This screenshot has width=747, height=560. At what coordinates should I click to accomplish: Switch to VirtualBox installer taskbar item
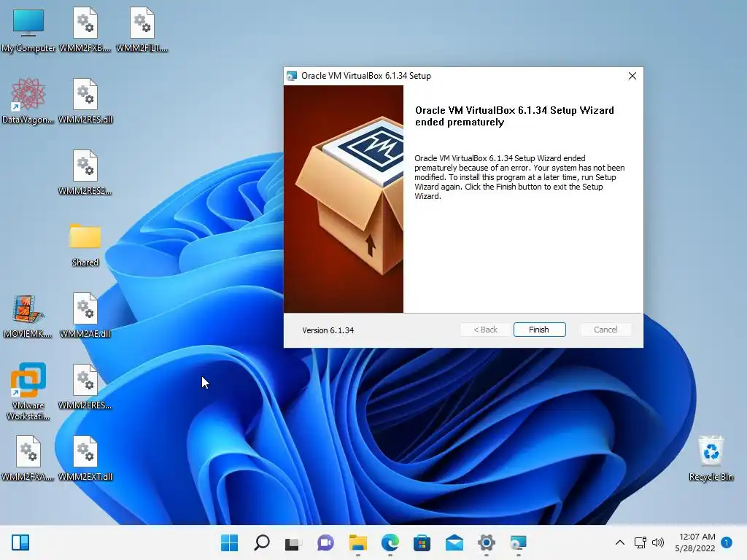pyautogui.click(x=518, y=542)
